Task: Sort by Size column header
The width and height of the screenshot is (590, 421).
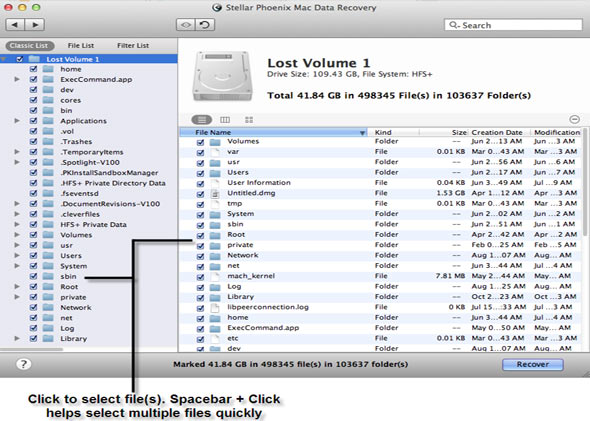Action: click(444, 132)
